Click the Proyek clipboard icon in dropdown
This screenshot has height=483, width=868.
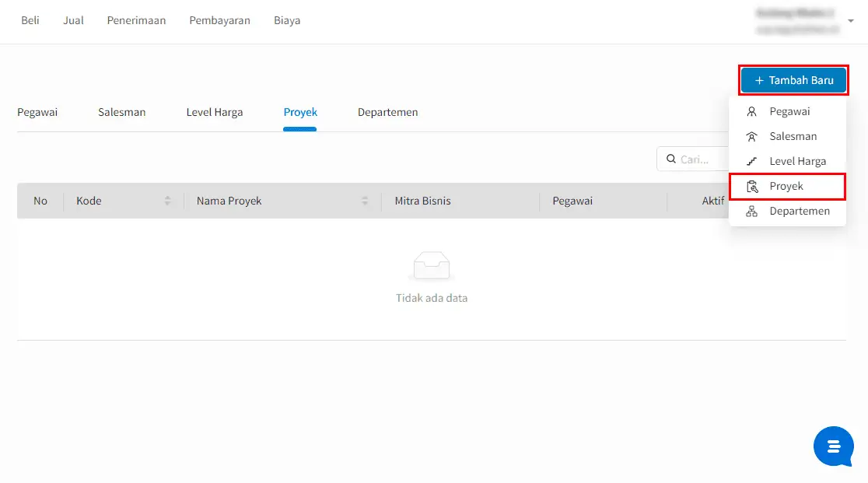[x=752, y=187]
